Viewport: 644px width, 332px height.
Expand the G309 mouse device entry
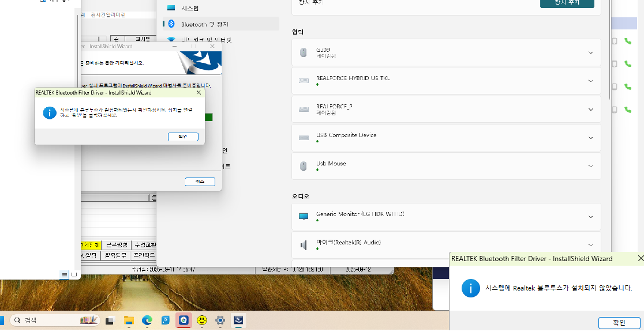click(590, 52)
